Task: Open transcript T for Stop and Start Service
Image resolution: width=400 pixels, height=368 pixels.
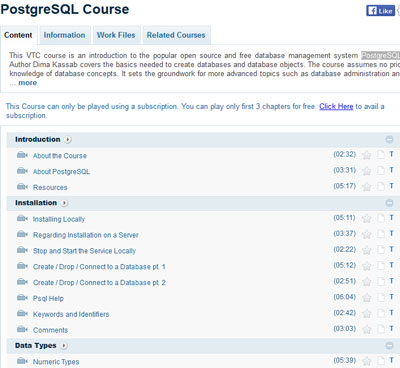Action: coord(391,249)
